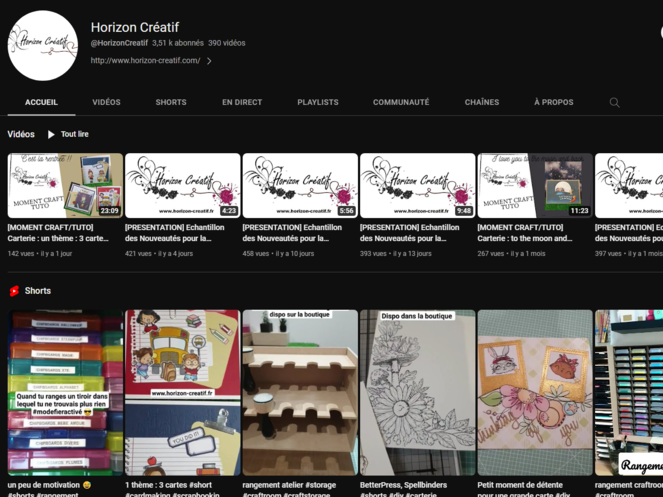The width and height of the screenshot is (663, 497).
Task: Open the Echantillon video with 421 vues
Action: [x=175, y=233]
